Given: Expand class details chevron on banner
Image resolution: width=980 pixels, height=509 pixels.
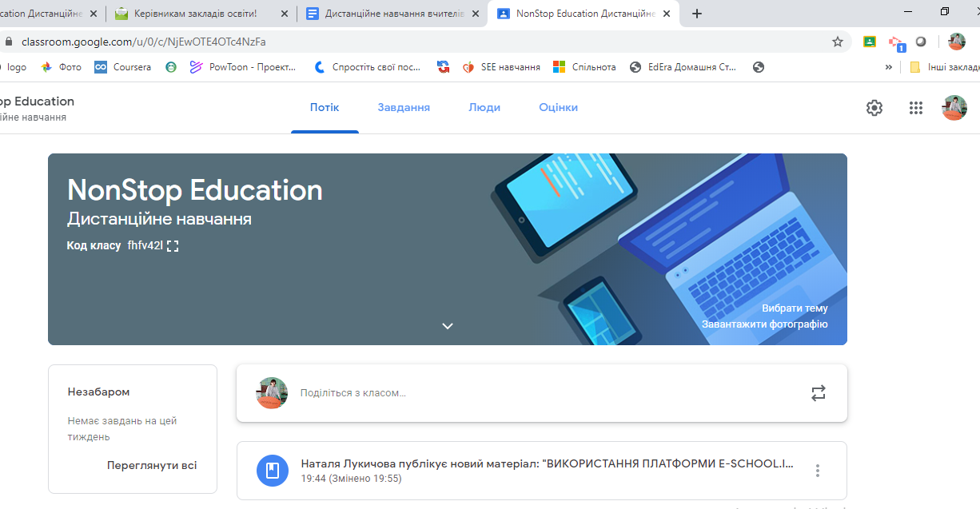Looking at the screenshot, I should click(x=448, y=326).
